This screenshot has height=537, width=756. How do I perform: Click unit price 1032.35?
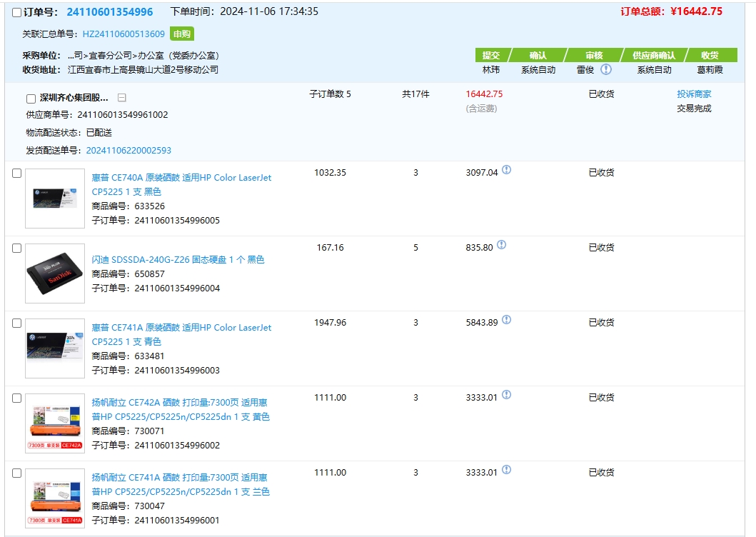[331, 172]
